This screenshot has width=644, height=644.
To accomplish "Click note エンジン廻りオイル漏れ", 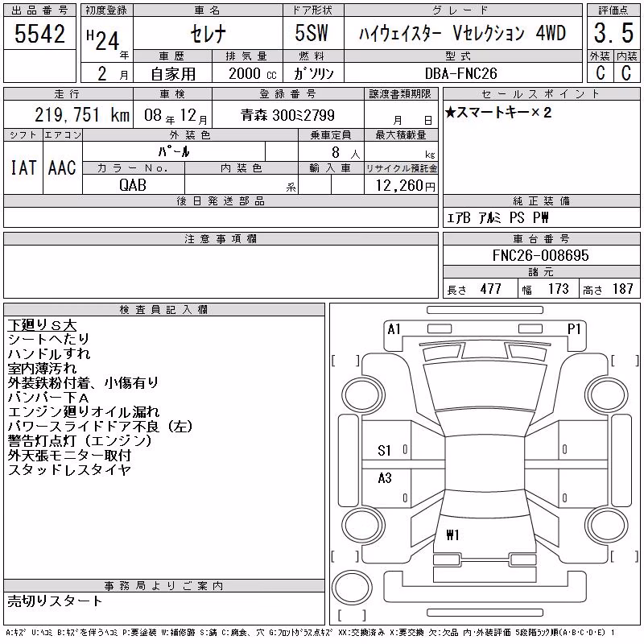I will pyautogui.click(x=84, y=411).
